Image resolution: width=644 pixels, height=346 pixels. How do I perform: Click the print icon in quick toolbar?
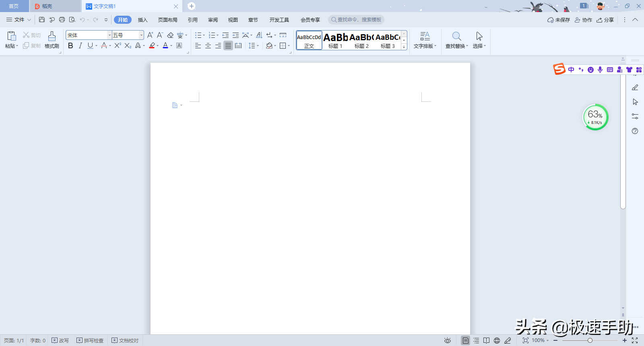62,20
